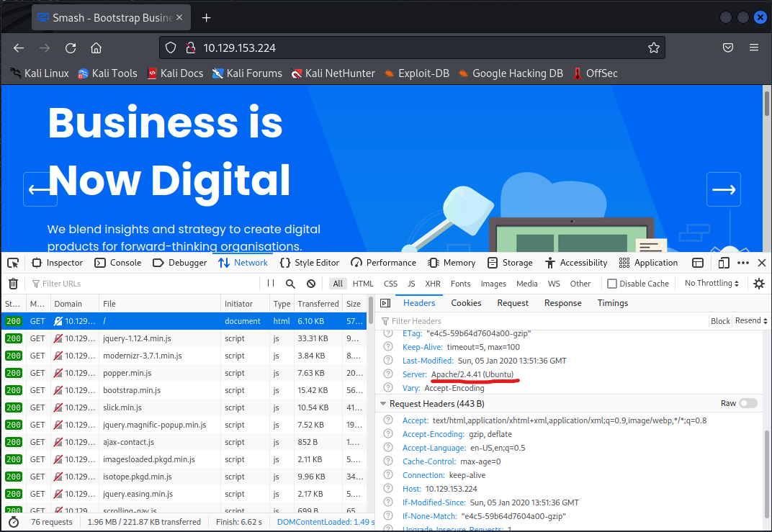Collapse the Request Headers section
The height and width of the screenshot is (532, 772).
(x=383, y=404)
